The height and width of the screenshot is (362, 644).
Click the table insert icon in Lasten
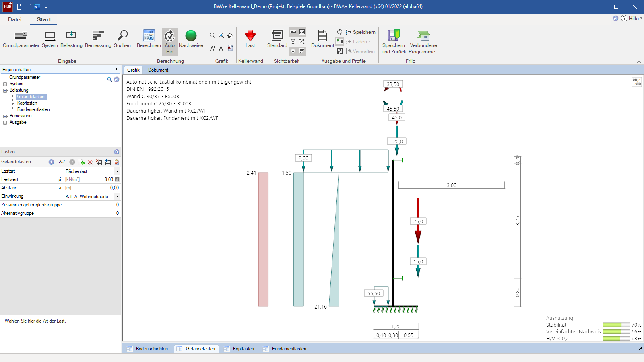tap(108, 162)
